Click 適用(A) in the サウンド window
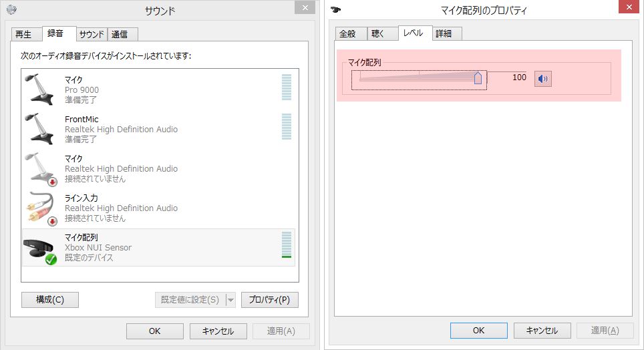 [281, 331]
